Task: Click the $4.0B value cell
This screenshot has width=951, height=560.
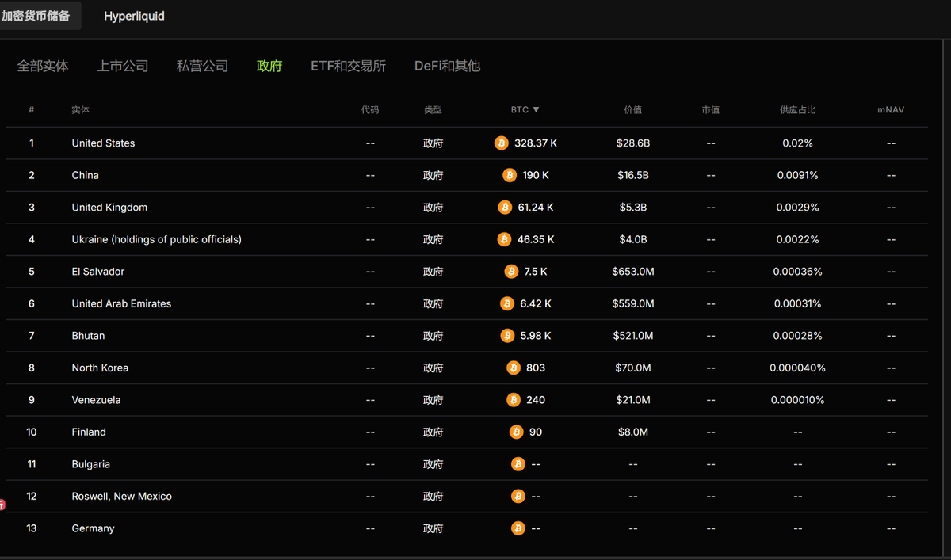Action: click(x=632, y=239)
